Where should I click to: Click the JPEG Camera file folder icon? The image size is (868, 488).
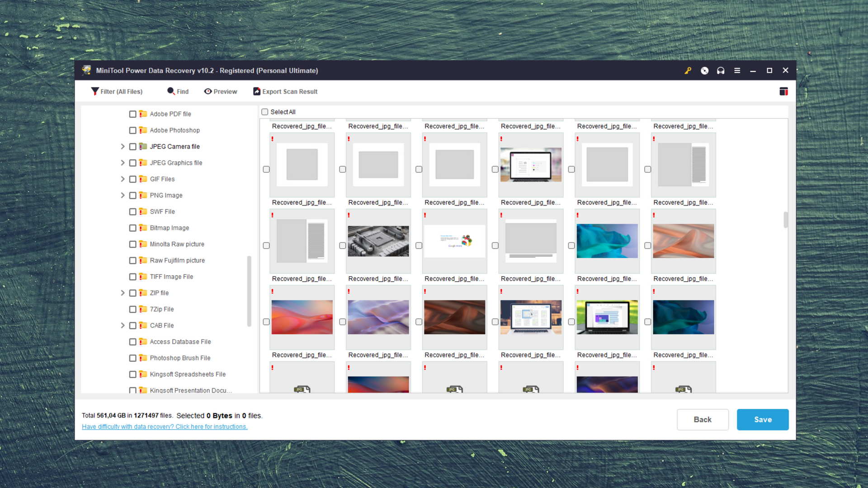pyautogui.click(x=143, y=146)
